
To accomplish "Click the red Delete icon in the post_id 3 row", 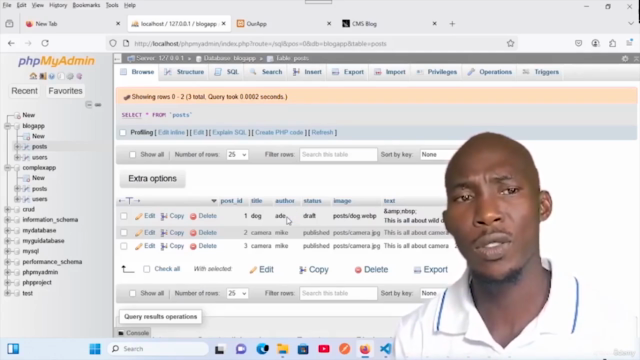I will 193,247.
